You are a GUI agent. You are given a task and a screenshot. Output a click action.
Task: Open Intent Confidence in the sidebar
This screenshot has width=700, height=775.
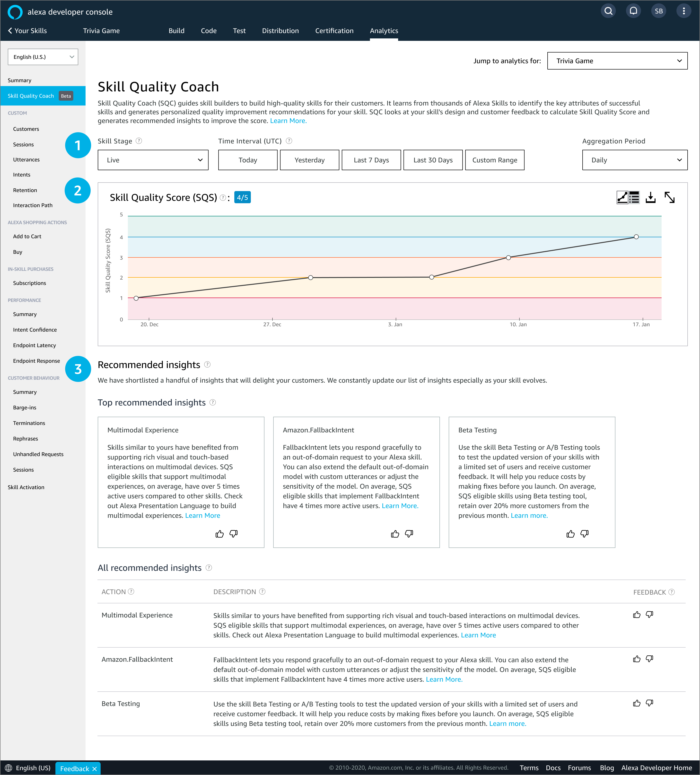(35, 330)
